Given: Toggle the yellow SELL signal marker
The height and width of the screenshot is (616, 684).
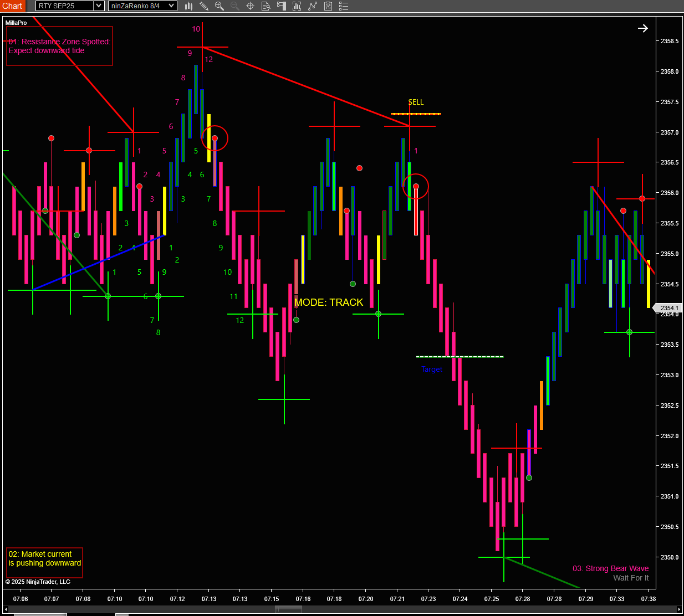Looking at the screenshot, I should coord(416,106).
